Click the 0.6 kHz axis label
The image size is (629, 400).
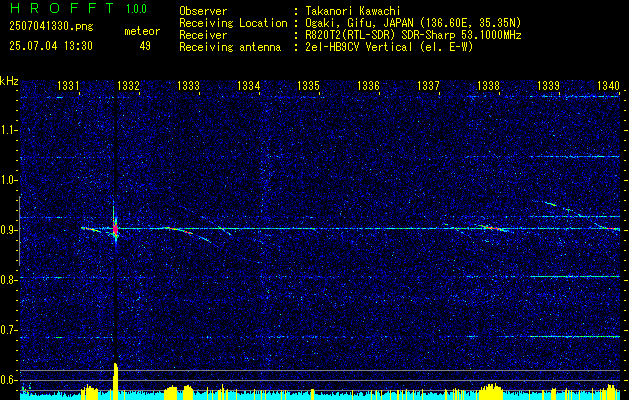(8, 380)
